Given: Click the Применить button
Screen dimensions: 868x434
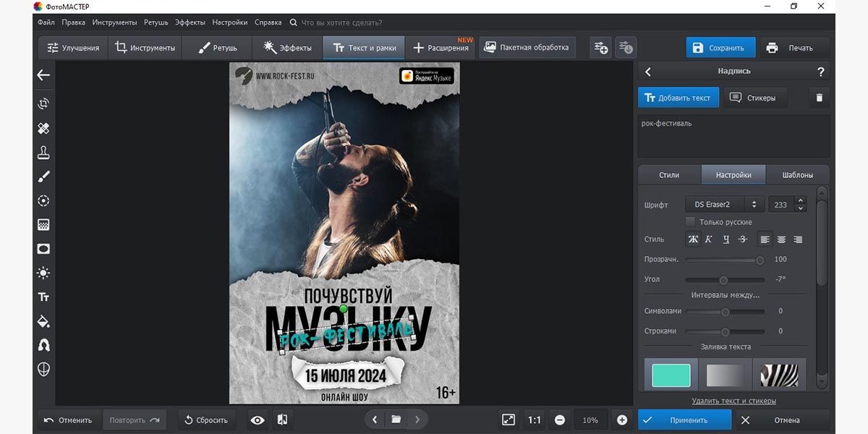Looking at the screenshot, I should click(x=684, y=420).
